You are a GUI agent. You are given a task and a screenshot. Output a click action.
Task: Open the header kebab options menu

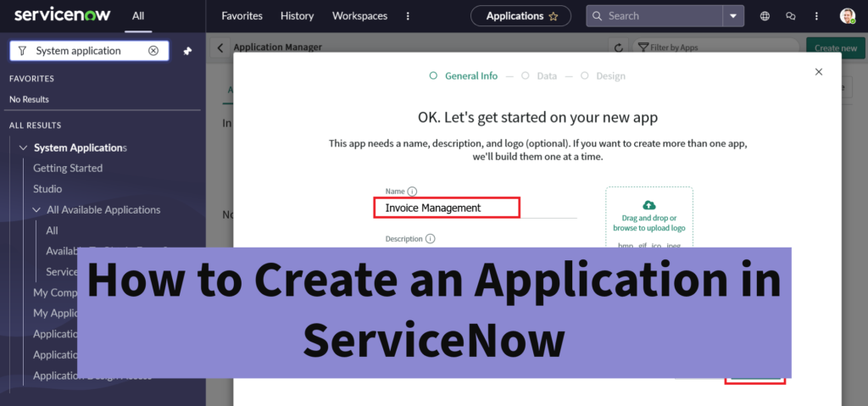click(x=816, y=16)
